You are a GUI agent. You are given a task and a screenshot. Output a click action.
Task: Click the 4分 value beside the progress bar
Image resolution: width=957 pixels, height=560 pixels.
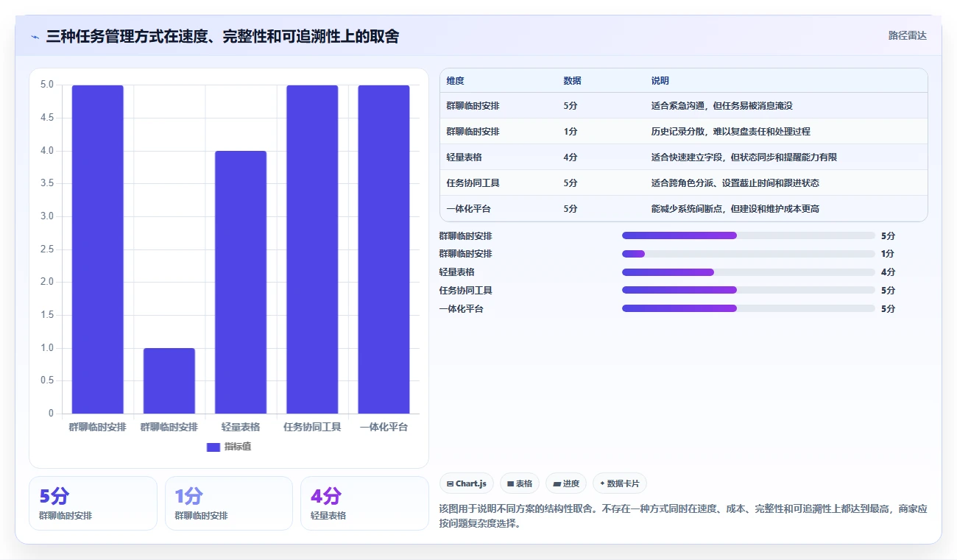tap(888, 272)
